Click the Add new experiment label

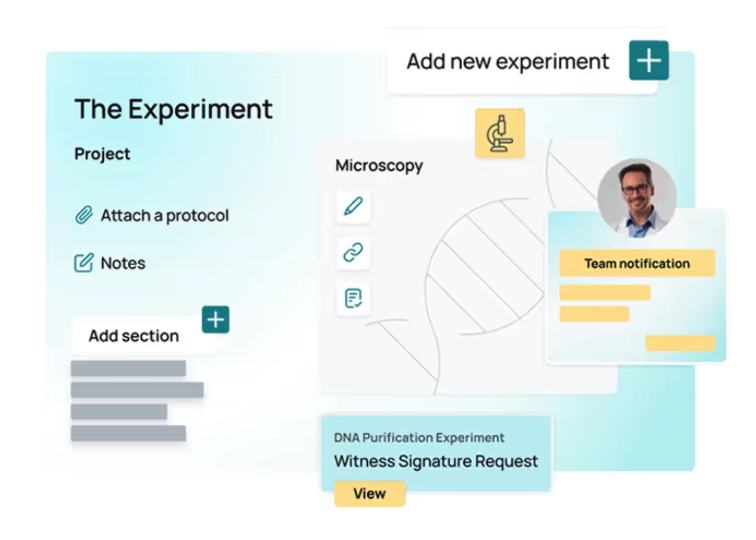pyautogui.click(x=507, y=62)
